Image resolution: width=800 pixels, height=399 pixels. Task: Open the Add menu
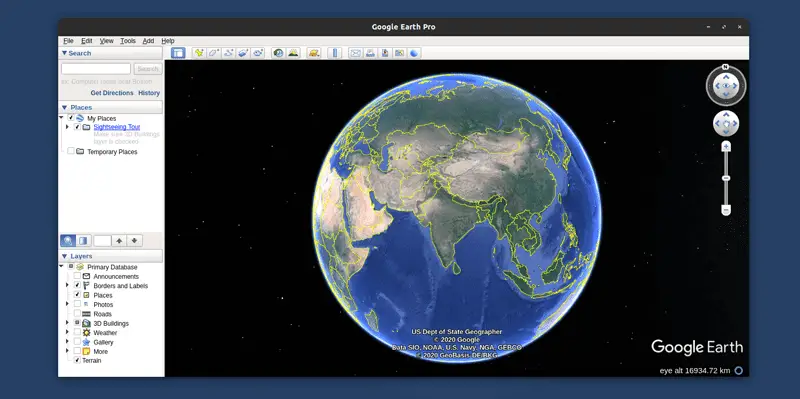coord(148,41)
